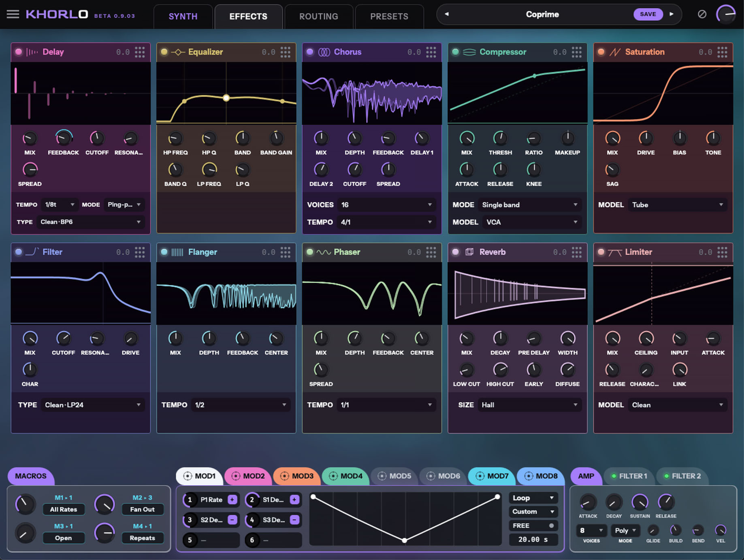Click the Limiter module icon

pos(615,253)
